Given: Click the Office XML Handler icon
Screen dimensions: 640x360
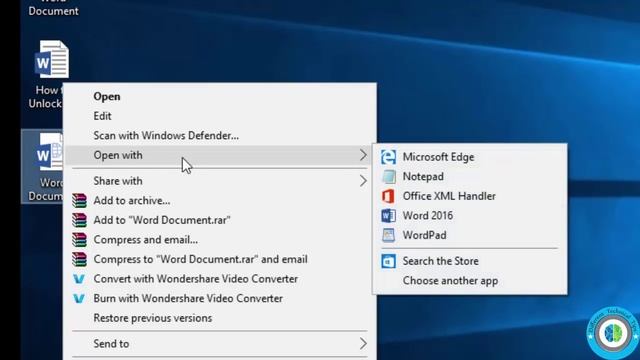Looking at the screenshot, I should 388,196.
